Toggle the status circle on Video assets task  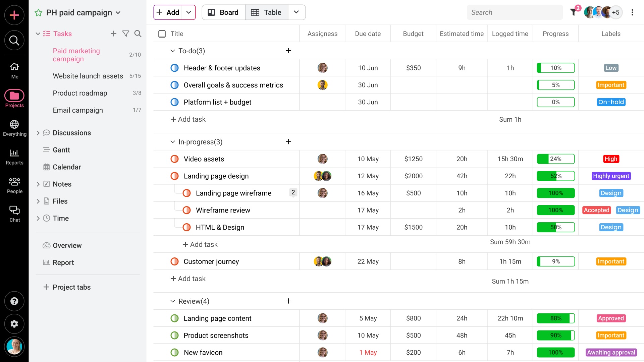point(174,159)
